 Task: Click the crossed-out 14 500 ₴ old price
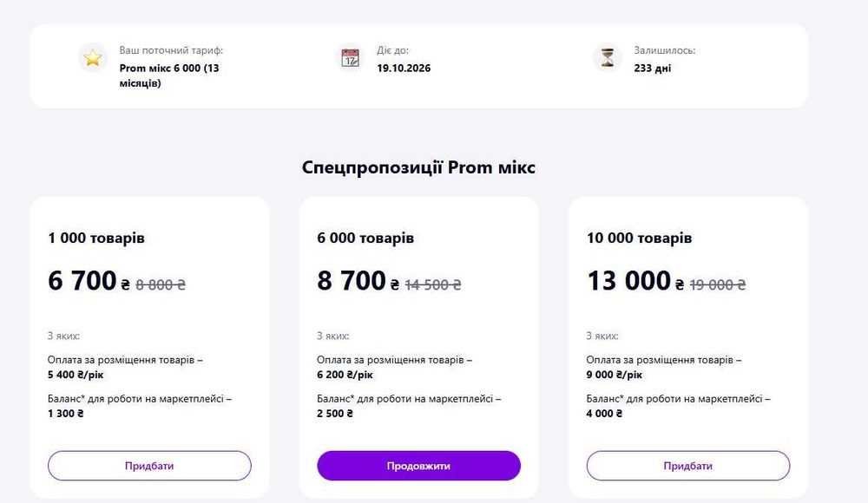(432, 284)
